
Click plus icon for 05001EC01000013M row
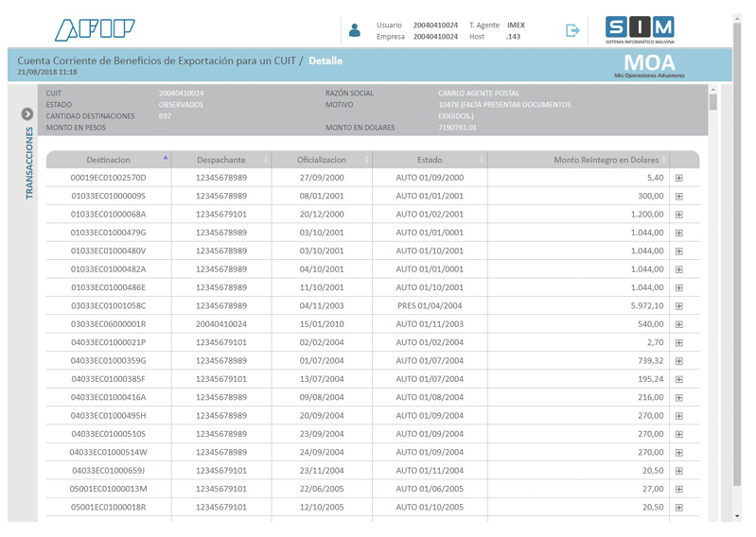[x=678, y=490]
